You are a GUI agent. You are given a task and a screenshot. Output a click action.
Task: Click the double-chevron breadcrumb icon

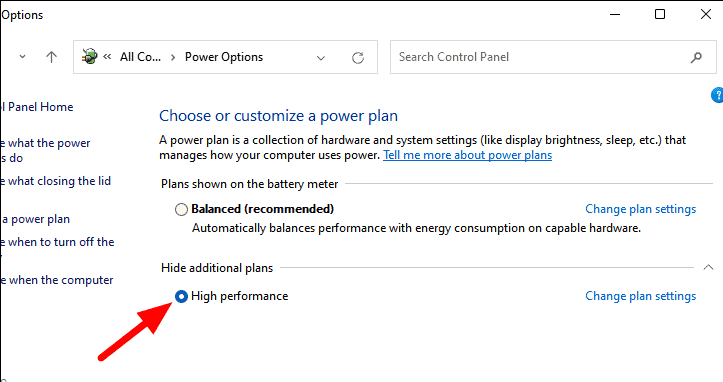[x=107, y=57]
